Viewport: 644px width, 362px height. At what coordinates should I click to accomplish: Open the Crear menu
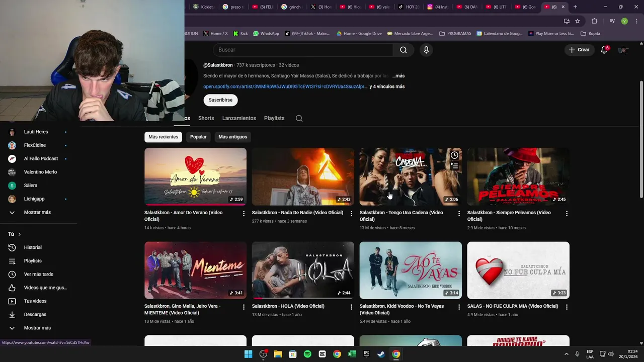[579, 50]
